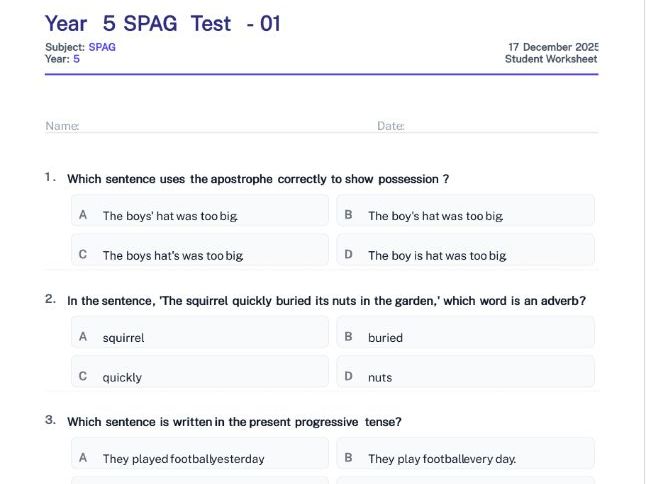Click question 1 text about apostrophe possession
The width and height of the screenshot is (646, 484).
tap(257, 179)
